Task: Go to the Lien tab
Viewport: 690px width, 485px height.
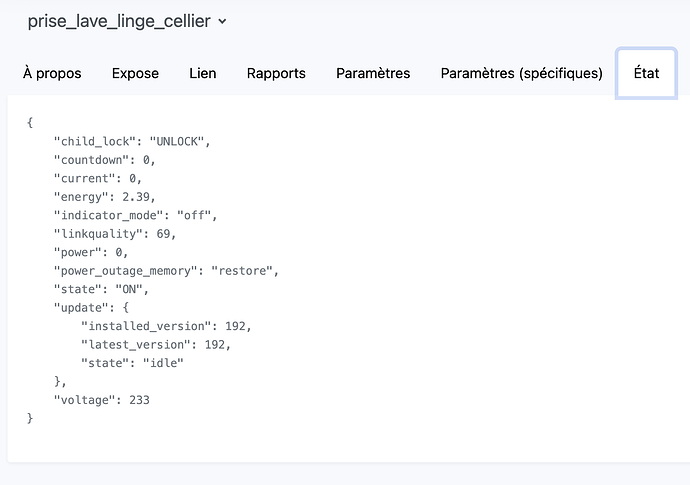Action: click(x=202, y=73)
